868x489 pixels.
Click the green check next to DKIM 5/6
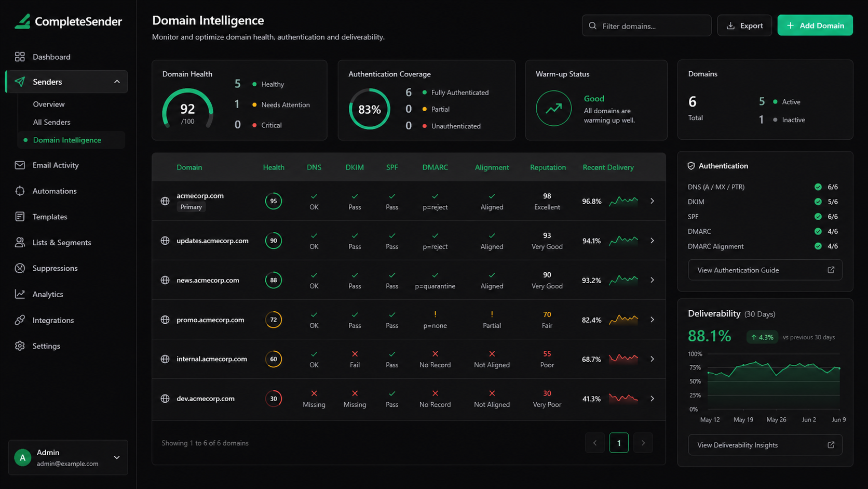(818, 202)
